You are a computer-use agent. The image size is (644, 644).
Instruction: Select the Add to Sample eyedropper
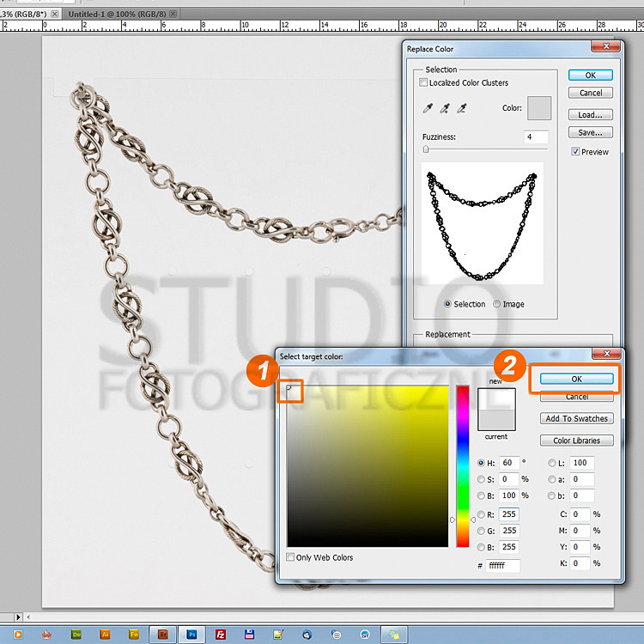tap(445, 109)
